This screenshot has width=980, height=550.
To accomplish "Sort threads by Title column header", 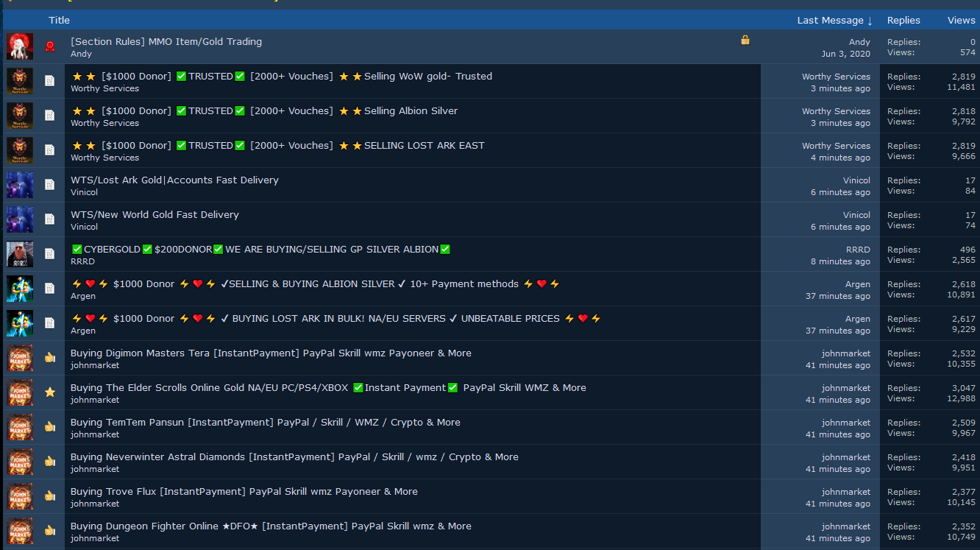I will pyautogui.click(x=60, y=20).
